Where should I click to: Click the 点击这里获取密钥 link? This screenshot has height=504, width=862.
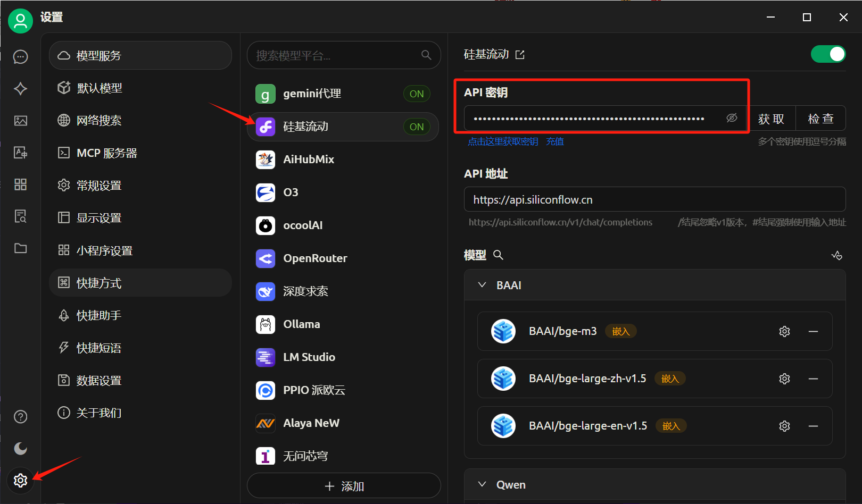[503, 141]
